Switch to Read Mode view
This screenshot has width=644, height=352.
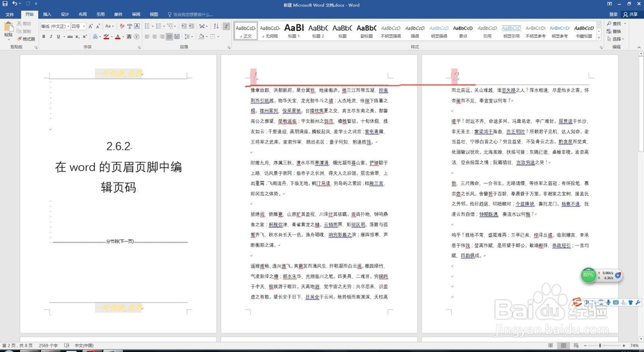tap(550, 346)
